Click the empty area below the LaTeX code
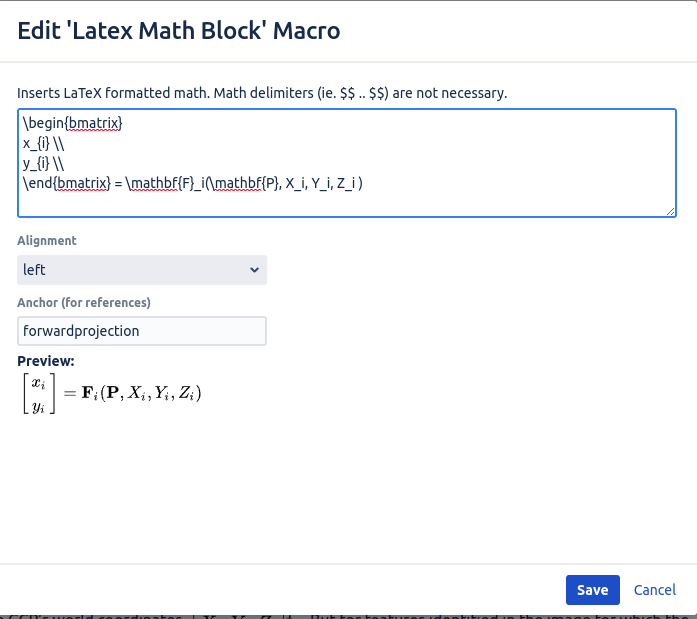The width and height of the screenshot is (697, 619). [347, 204]
